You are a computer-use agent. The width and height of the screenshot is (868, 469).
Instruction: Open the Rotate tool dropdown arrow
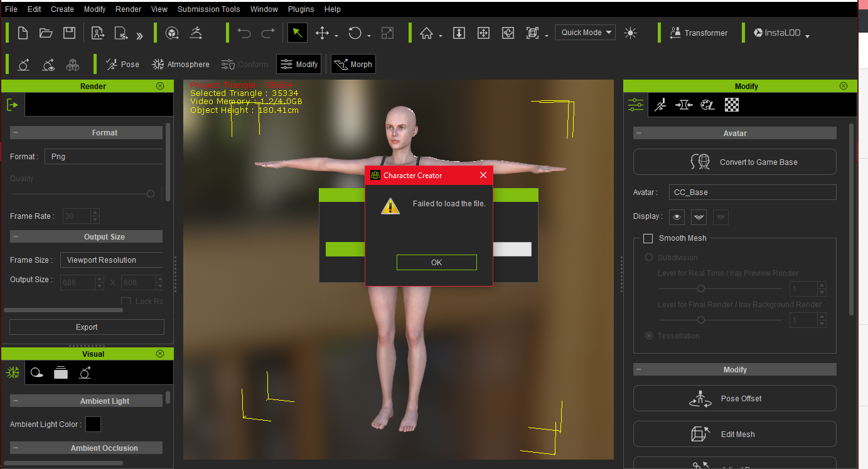369,36
